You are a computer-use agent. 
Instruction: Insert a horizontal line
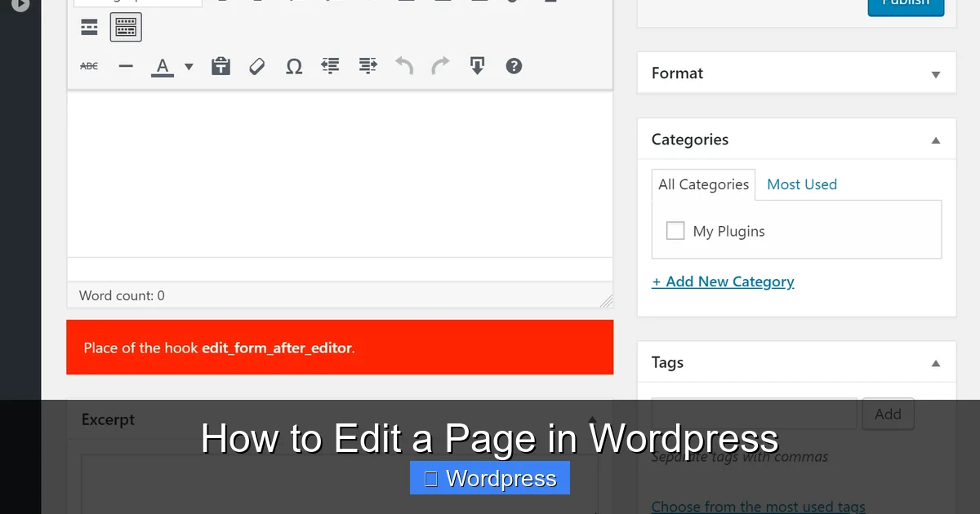(125, 65)
